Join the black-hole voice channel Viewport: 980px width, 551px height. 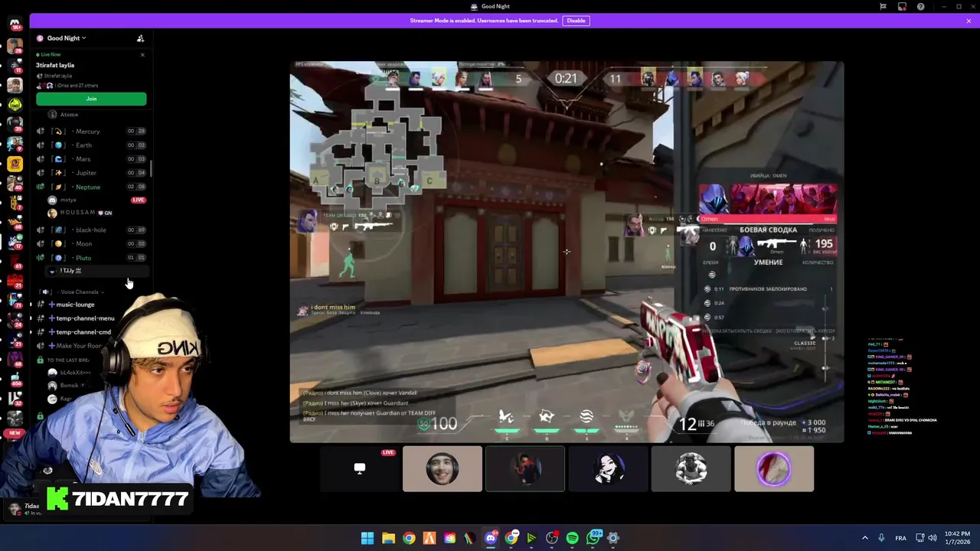point(91,230)
